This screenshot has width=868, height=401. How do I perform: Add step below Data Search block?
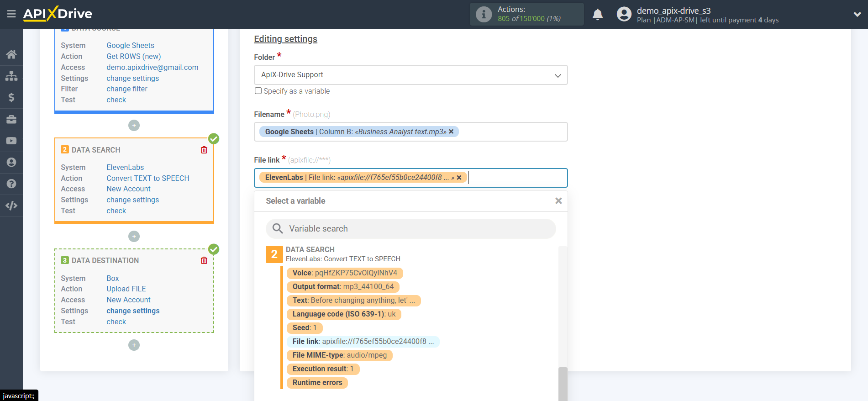click(134, 236)
